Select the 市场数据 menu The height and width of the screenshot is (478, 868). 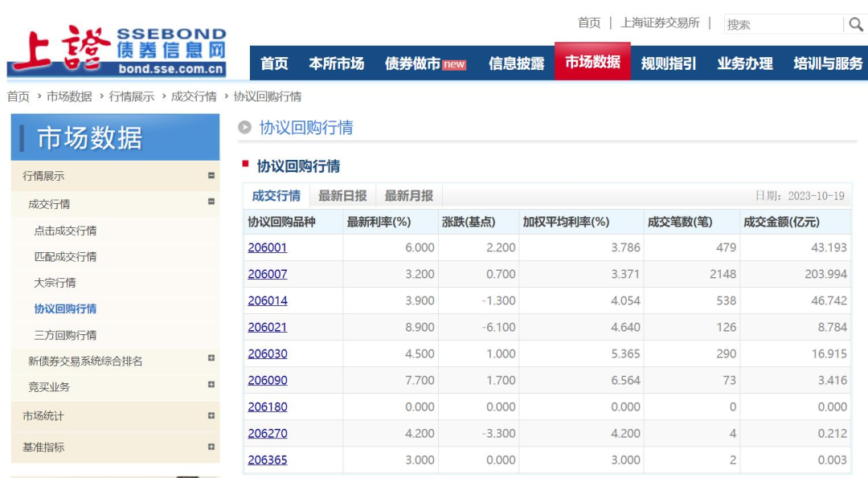(592, 62)
